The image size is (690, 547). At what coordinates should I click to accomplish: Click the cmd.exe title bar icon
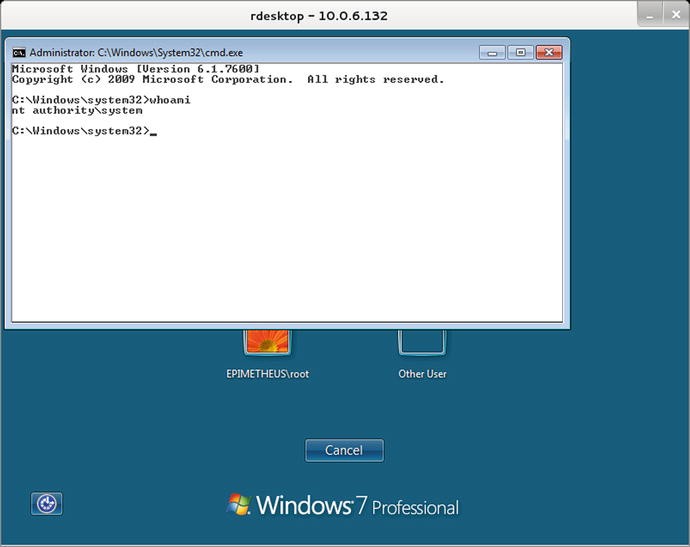(19, 53)
